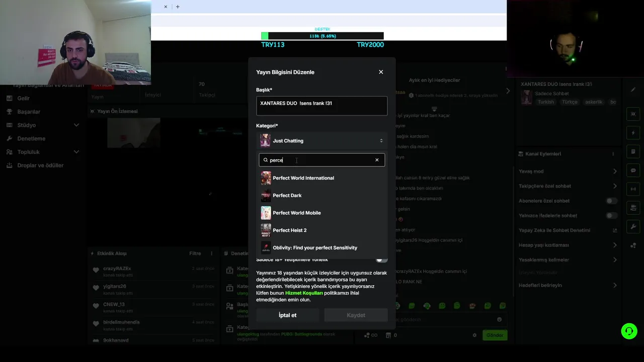Toggle the Sadece 18+ Yetişkinlere Yönelik switch
The width and height of the screenshot is (644, 362).
coord(382,259)
